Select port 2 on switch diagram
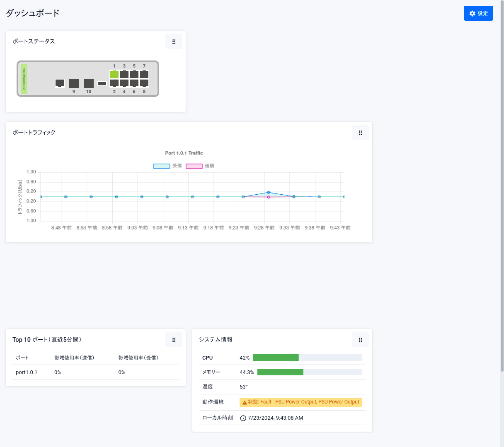Screen dimensions: 504x447 114,83
